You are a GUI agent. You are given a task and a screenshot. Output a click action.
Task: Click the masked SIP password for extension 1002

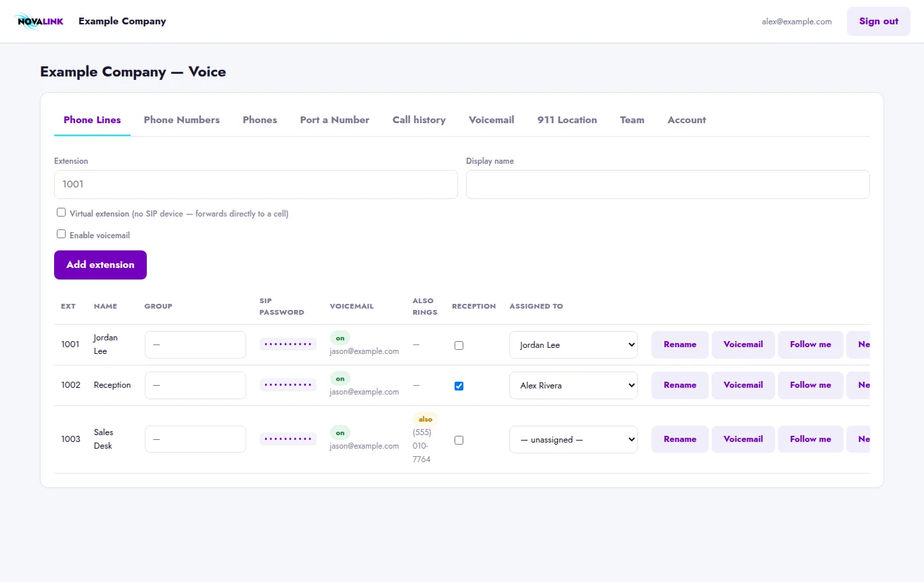[288, 385]
